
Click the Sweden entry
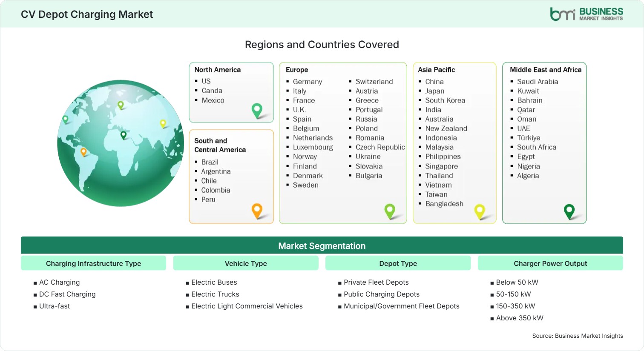pyautogui.click(x=306, y=185)
